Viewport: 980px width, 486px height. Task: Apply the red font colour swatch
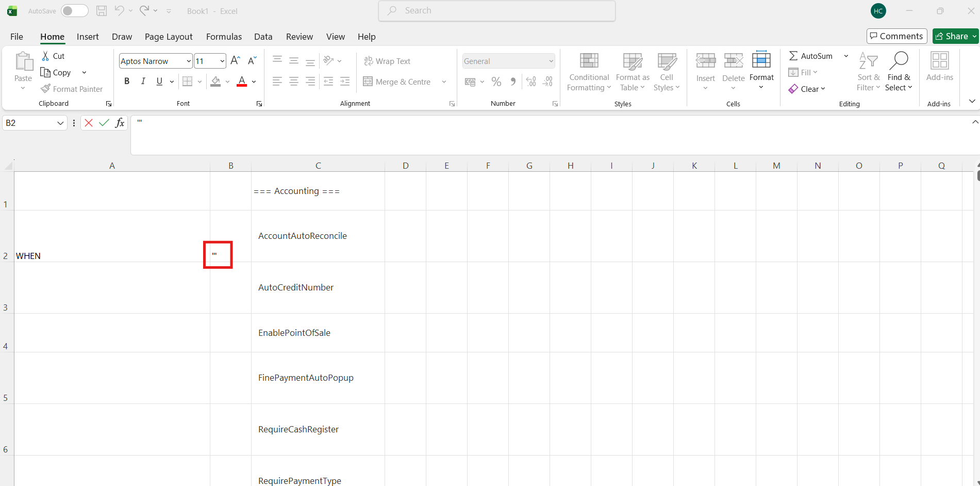pyautogui.click(x=241, y=82)
